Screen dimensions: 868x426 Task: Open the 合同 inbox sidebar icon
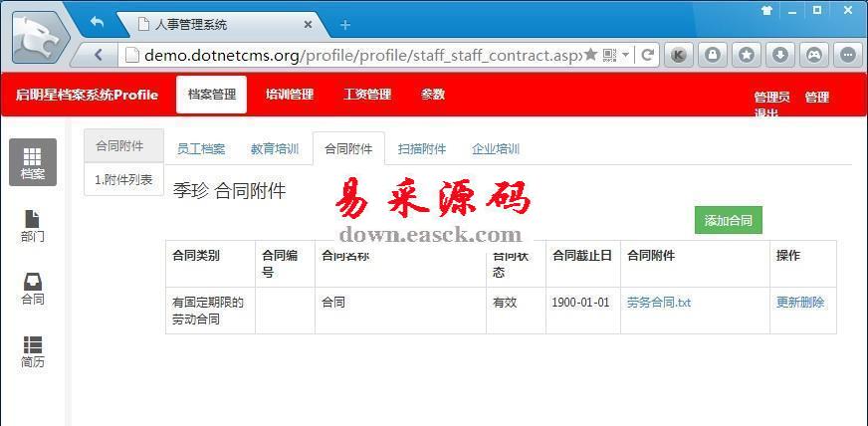33,289
